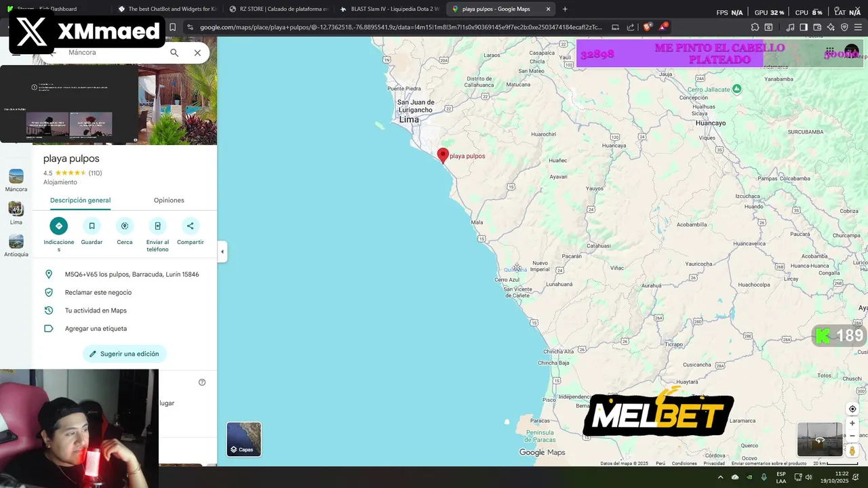Click the Condiciones footer link

pos(684,464)
